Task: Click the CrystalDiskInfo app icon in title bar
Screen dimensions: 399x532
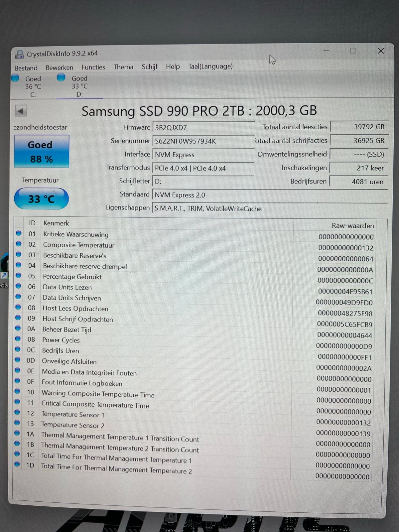Action: (20, 54)
